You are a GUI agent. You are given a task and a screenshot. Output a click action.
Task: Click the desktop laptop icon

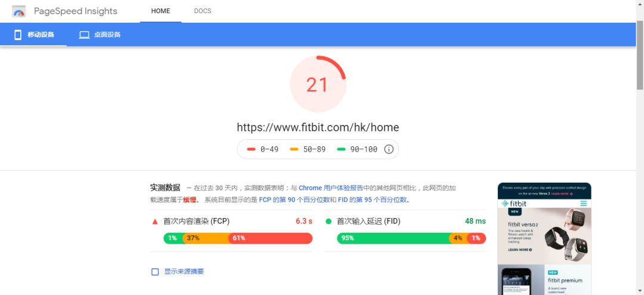coord(84,35)
